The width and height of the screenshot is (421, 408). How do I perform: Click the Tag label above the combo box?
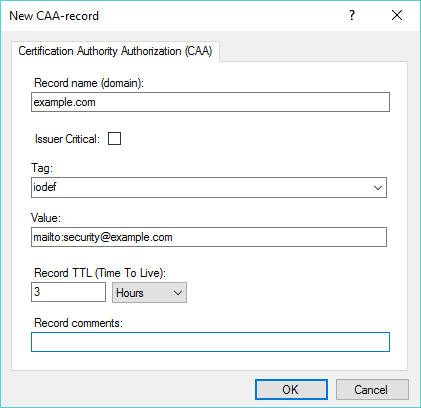click(42, 168)
